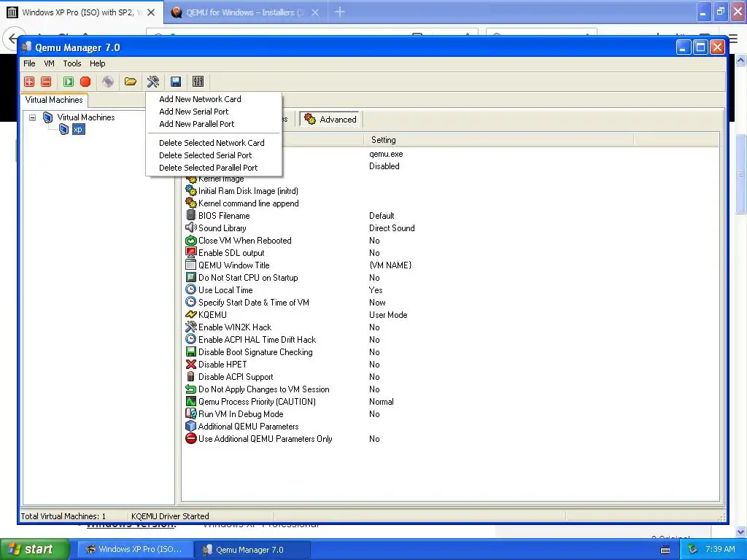Click the browser page scrollbar up arrow
Image resolution: width=747 pixels, height=560 pixels.
point(741,61)
